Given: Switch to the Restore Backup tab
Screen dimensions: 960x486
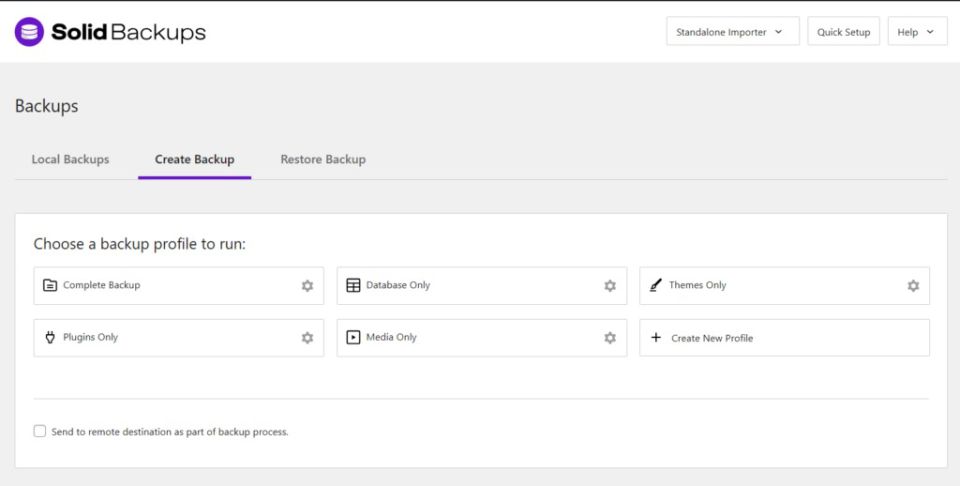Looking at the screenshot, I should coord(323,160).
